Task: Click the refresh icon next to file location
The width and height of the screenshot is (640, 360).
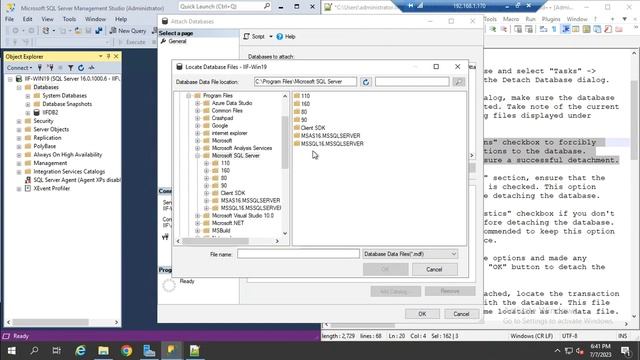Action: [x=366, y=82]
